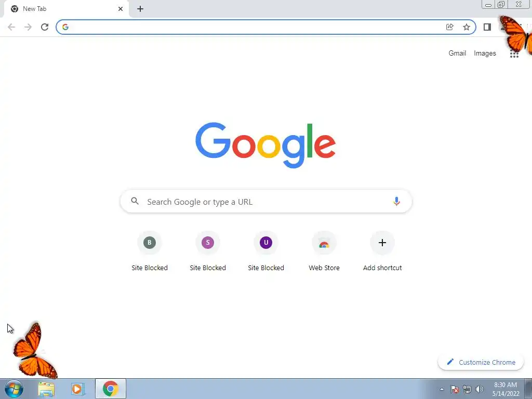Click the Customize Chrome button

tap(481, 362)
